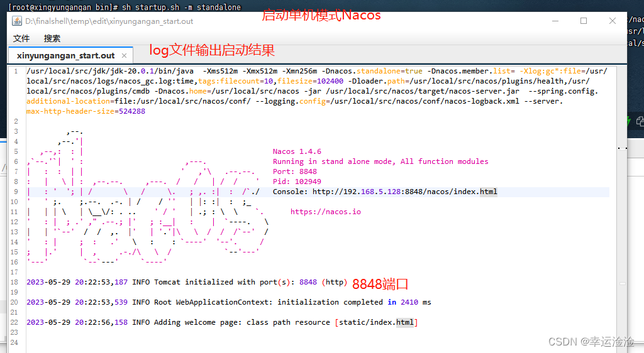Open the 文件 menu
This screenshot has width=644, height=353.
(x=21, y=38)
